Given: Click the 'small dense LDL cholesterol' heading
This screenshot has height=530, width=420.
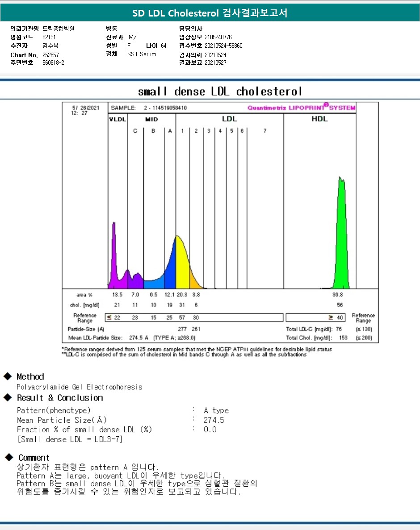Looking at the screenshot, I should [x=220, y=92].
